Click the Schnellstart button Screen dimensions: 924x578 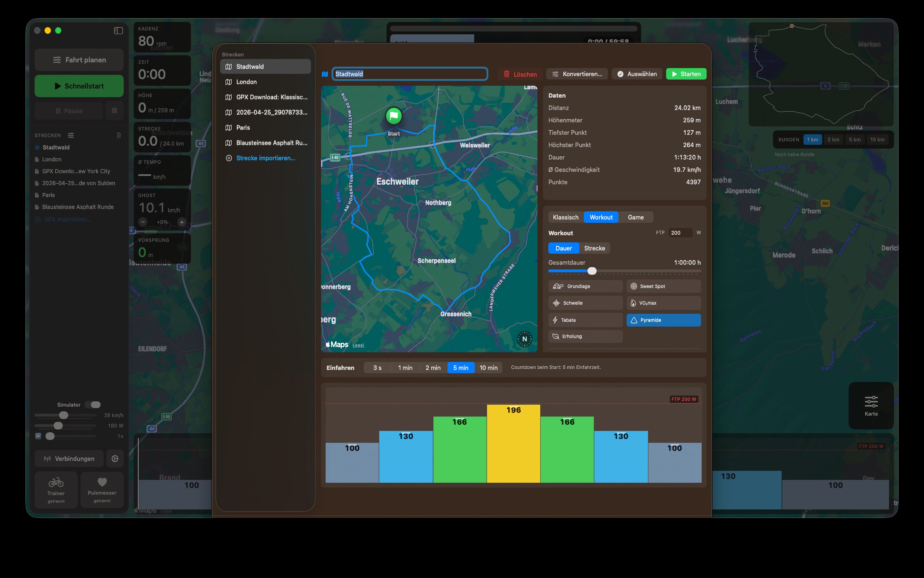click(79, 86)
